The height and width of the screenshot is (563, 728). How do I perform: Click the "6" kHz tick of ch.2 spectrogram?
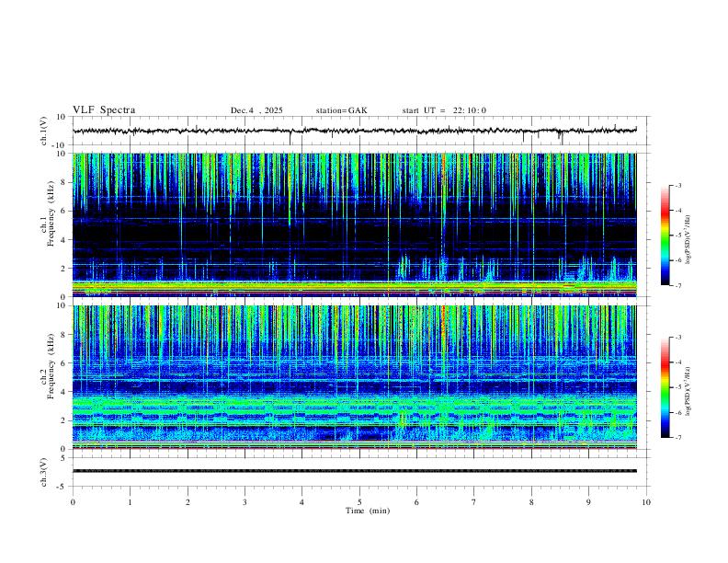[x=63, y=363]
